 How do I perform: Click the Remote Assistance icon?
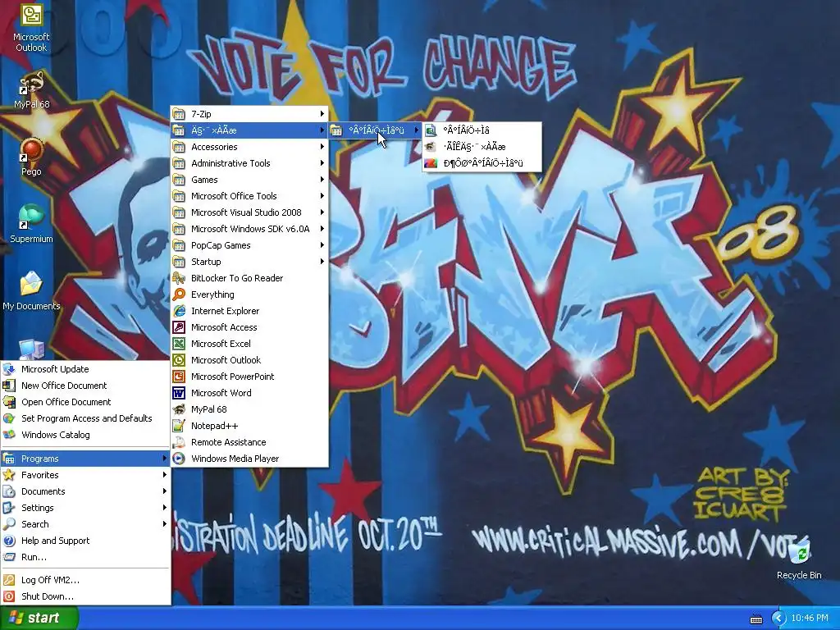pyautogui.click(x=179, y=442)
